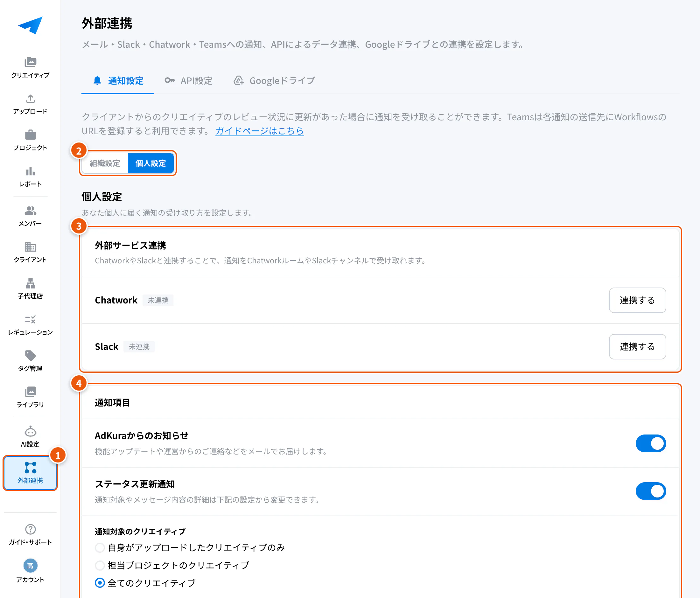Open the メンバー people icon
The height and width of the screenshot is (598, 700).
(x=31, y=211)
